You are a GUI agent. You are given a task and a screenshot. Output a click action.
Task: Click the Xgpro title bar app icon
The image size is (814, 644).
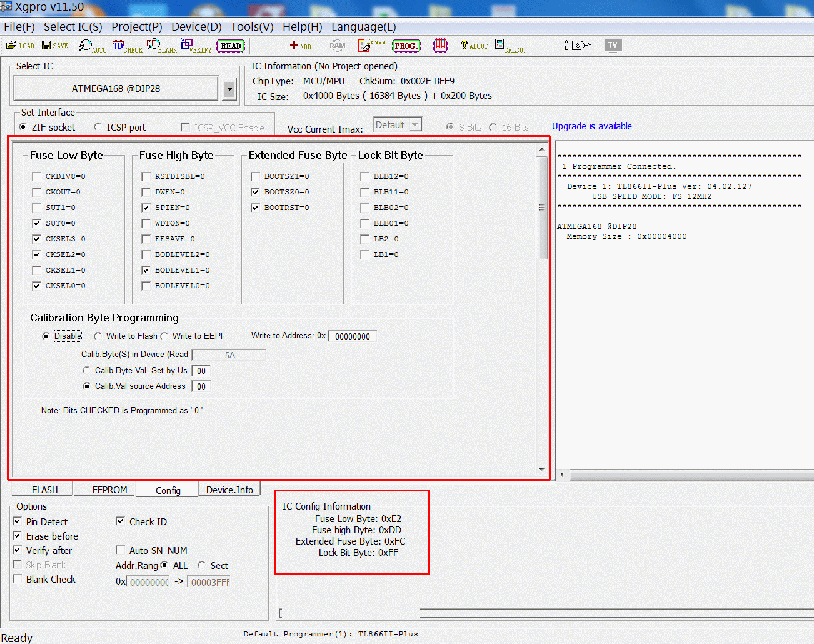(x=6, y=7)
